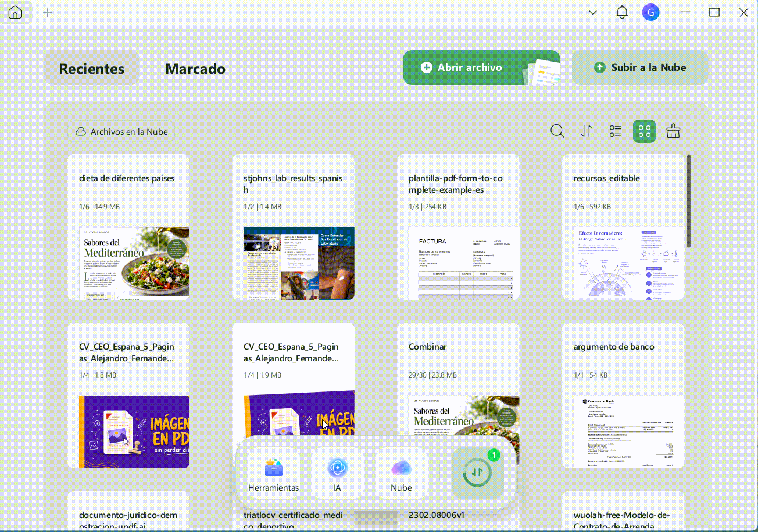Click the 1/1 | 54 KB text
The image size is (758, 532).
pos(591,375)
